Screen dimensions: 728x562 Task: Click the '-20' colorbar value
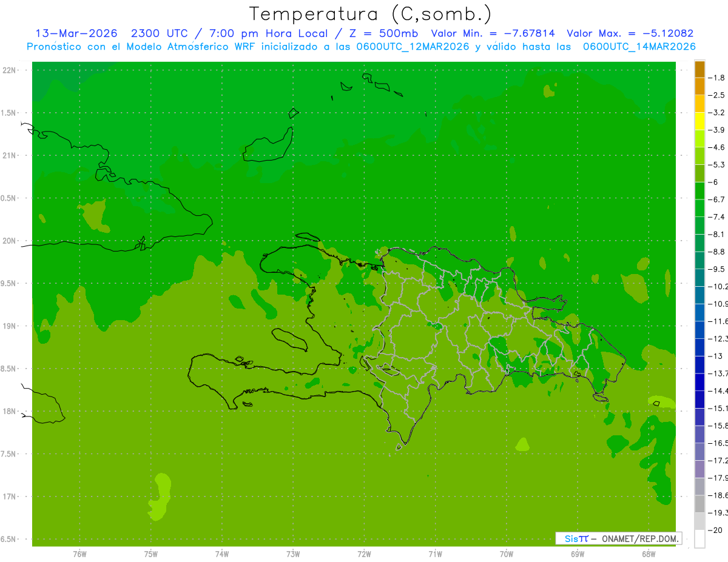tap(715, 530)
